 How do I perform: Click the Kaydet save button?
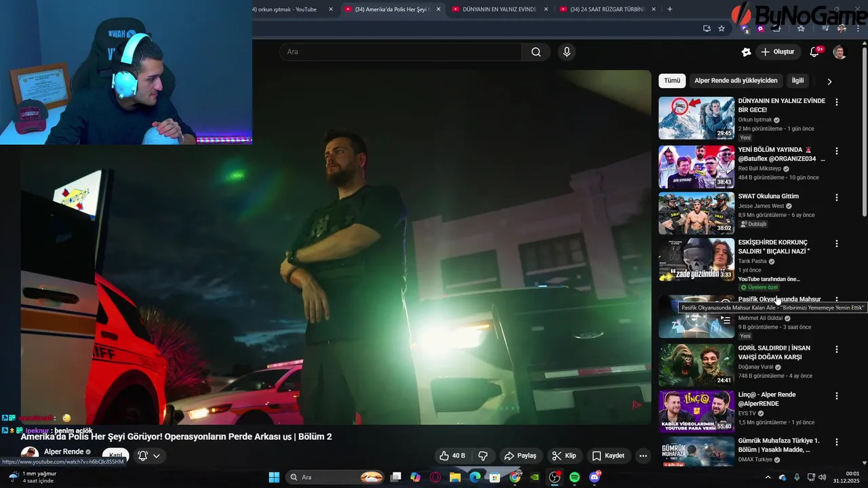click(608, 455)
